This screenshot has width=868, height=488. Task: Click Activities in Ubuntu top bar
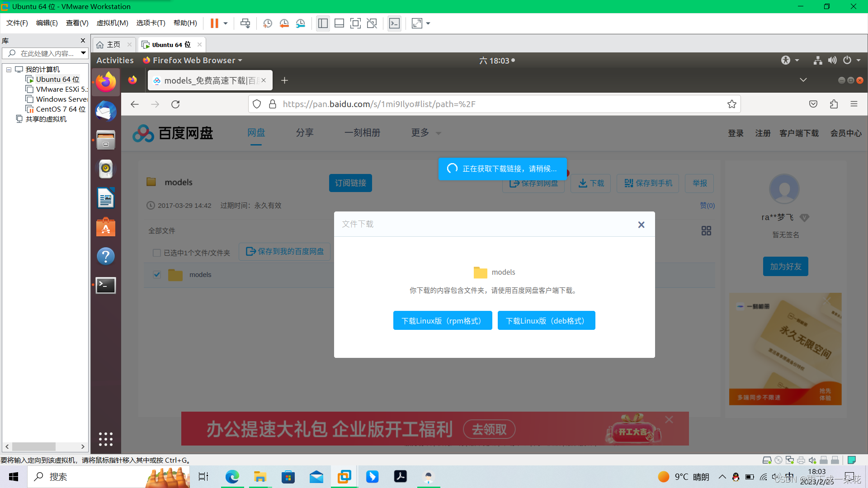pyautogui.click(x=115, y=60)
